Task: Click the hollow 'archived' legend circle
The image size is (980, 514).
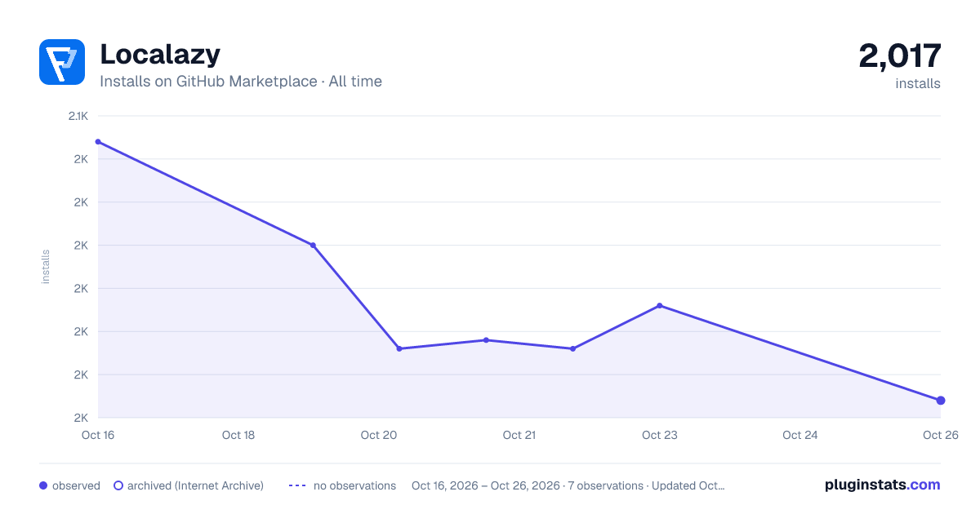Action: (118, 485)
